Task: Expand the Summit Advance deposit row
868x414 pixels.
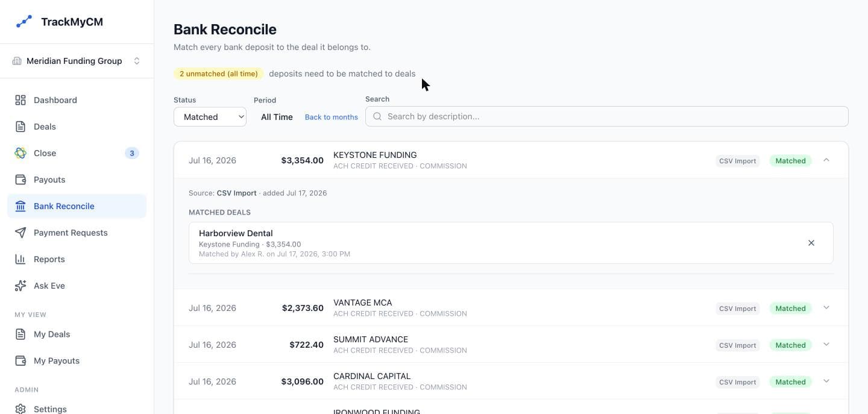Action: [x=826, y=345]
